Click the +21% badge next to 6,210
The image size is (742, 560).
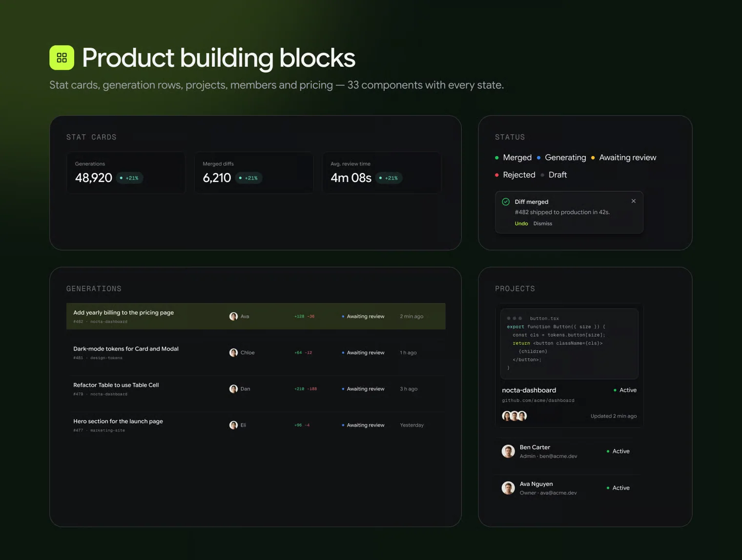click(x=248, y=178)
